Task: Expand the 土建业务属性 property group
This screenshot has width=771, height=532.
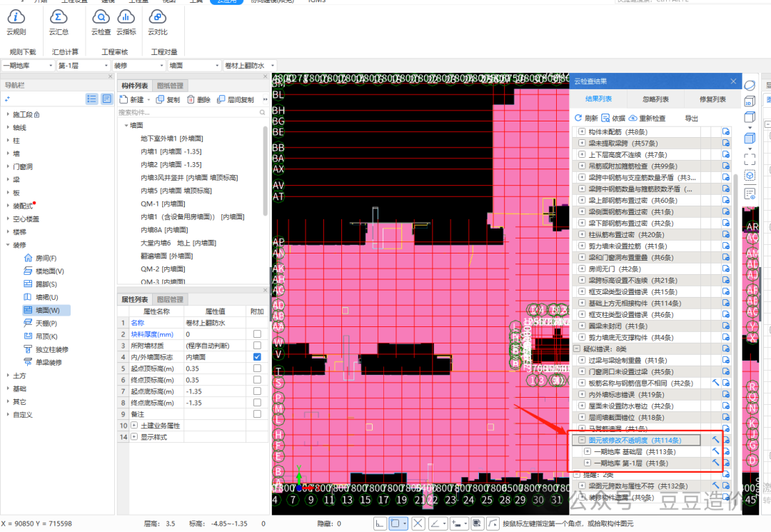Action: (x=134, y=426)
